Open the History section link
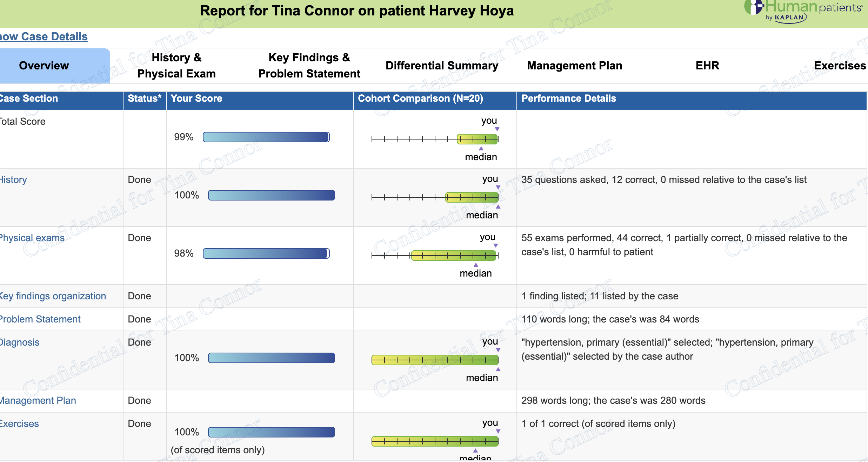Image resolution: width=868 pixels, height=462 pixels. tap(13, 179)
